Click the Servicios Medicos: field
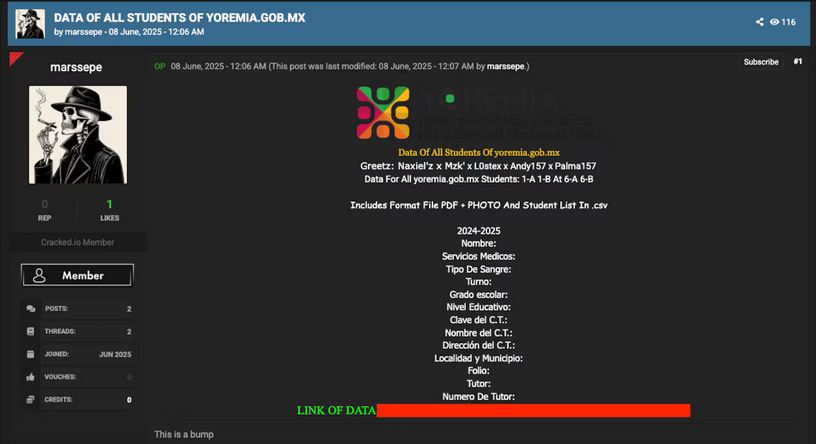The height and width of the screenshot is (444, 816). 479,256
